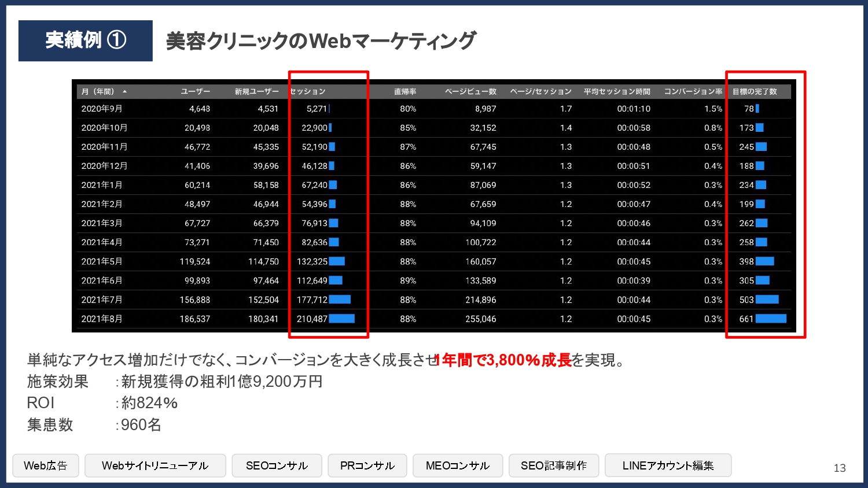Select the SEO記事制作 tag
868x488 pixels.
[554, 465]
